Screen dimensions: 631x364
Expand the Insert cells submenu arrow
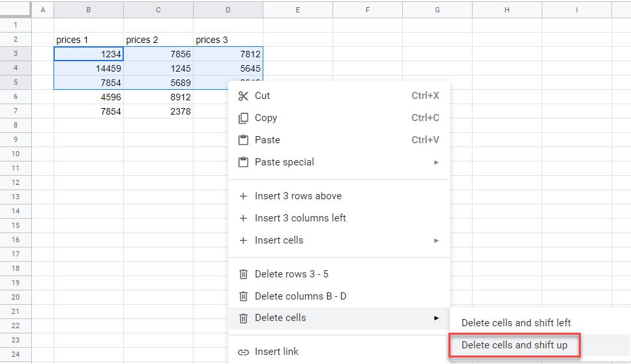pos(436,240)
